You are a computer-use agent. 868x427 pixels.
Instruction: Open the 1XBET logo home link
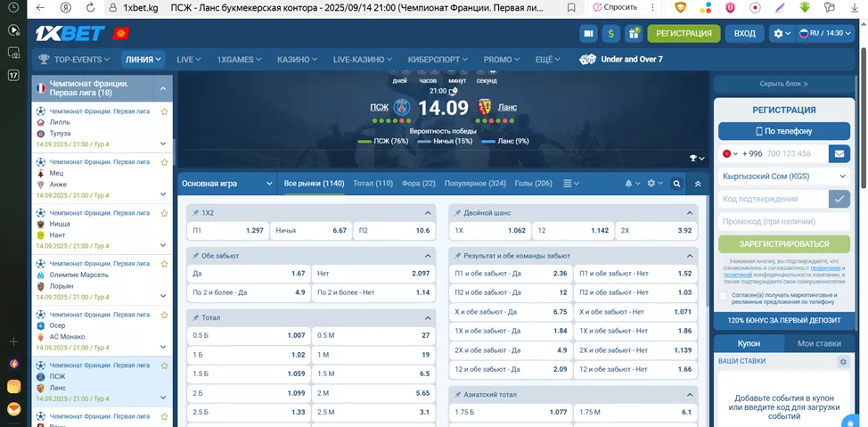click(x=70, y=34)
